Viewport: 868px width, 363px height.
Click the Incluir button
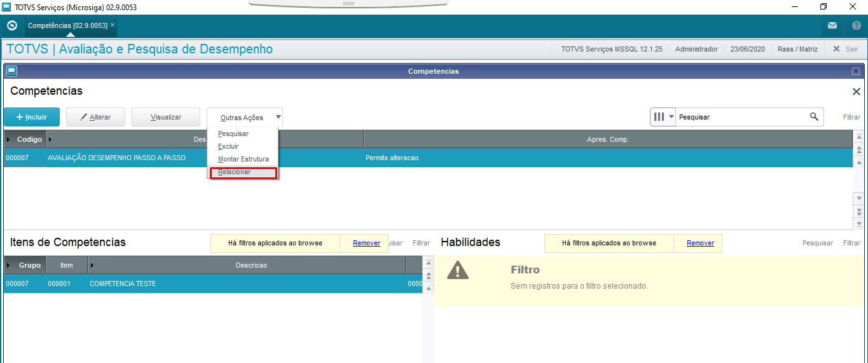coord(32,117)
